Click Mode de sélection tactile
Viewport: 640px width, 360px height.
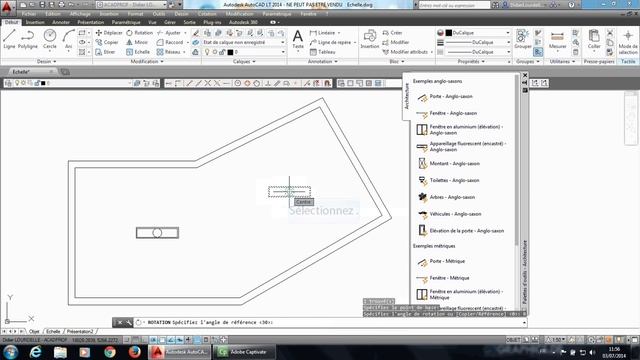click(628, 42)
